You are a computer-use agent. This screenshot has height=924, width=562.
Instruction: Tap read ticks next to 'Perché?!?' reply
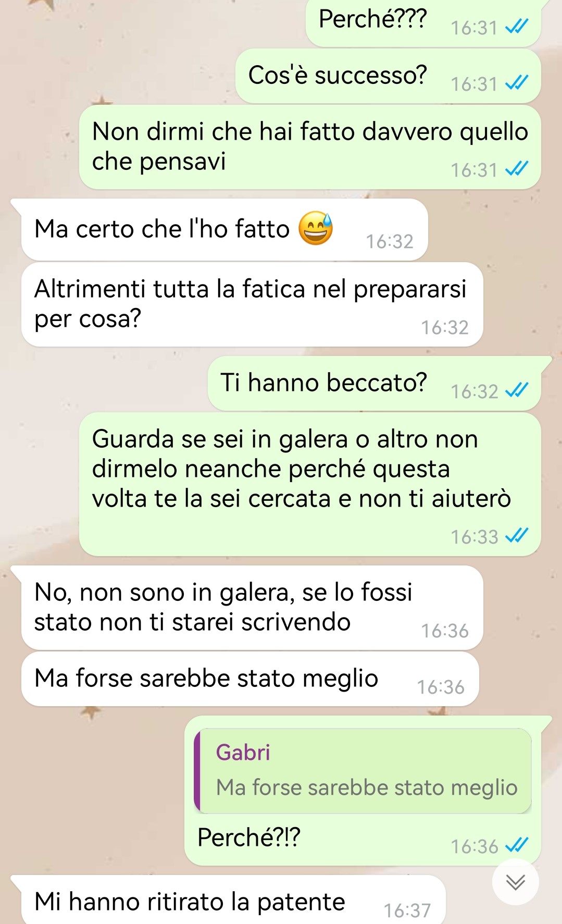pyautogui.click(x=517, y=845)
